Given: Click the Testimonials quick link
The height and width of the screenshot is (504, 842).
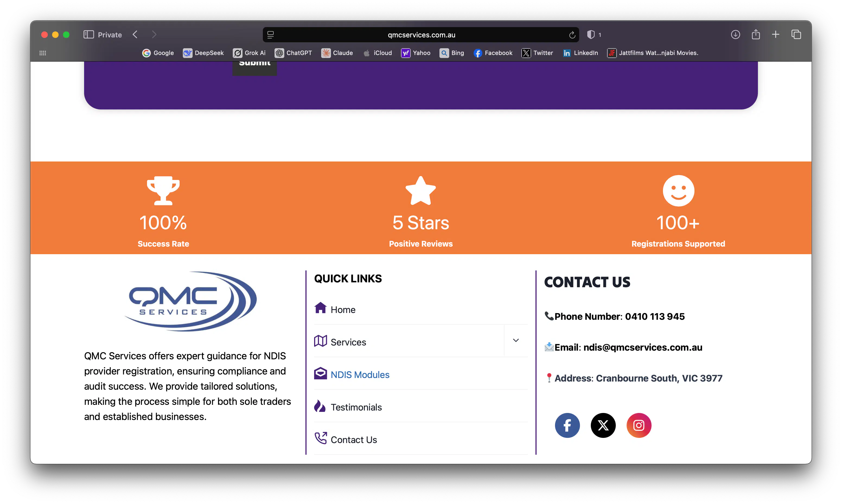Looking at the screenshot, I should (356, 407).
